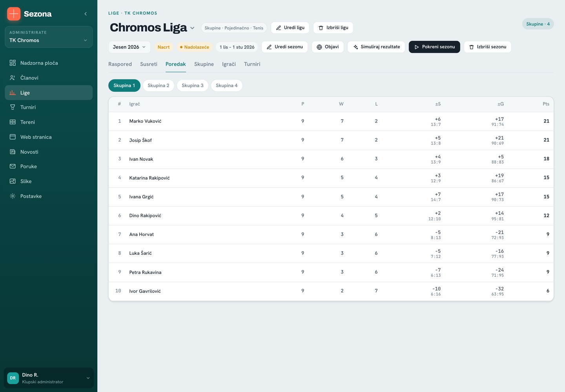This screenshot has width=565, height=392.
Task: Click the Pts column header
Action: (546, 104)
